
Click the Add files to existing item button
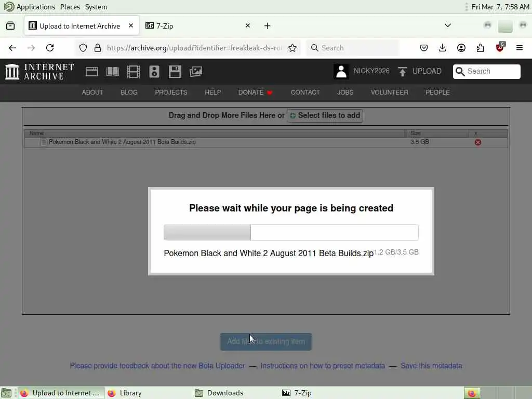[x=266, y=342]
